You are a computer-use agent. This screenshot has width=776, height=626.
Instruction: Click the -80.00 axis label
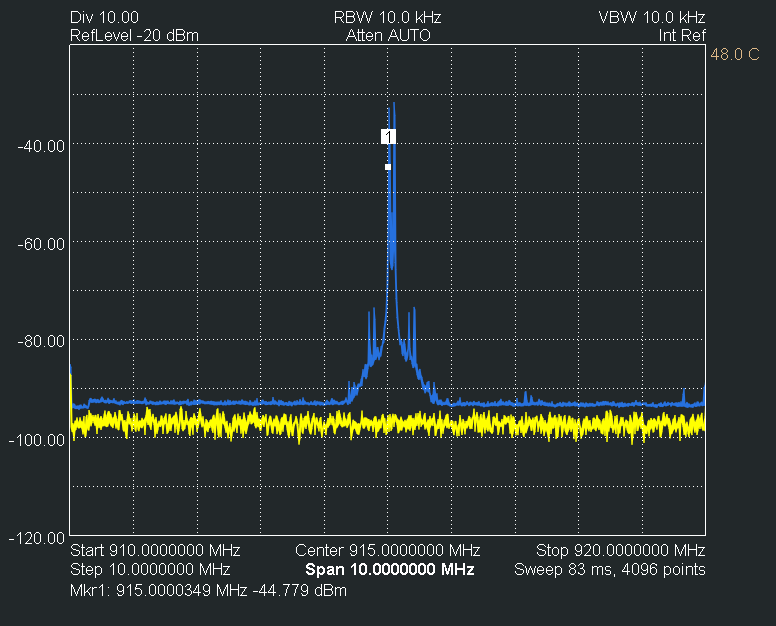[42, 341]
